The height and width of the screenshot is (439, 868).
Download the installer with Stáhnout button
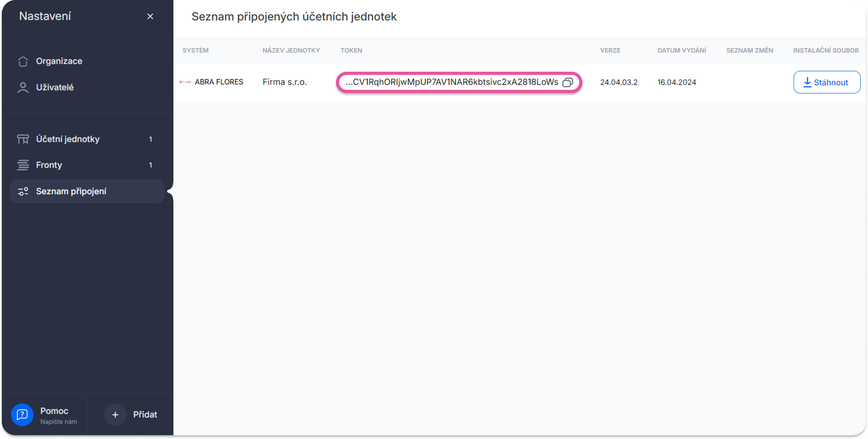827,83
